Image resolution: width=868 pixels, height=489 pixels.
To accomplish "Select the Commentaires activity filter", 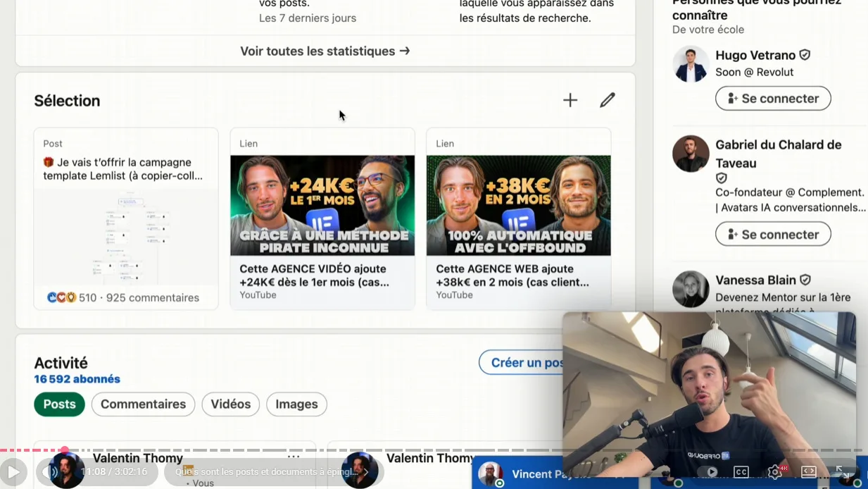I will (143, 404).
